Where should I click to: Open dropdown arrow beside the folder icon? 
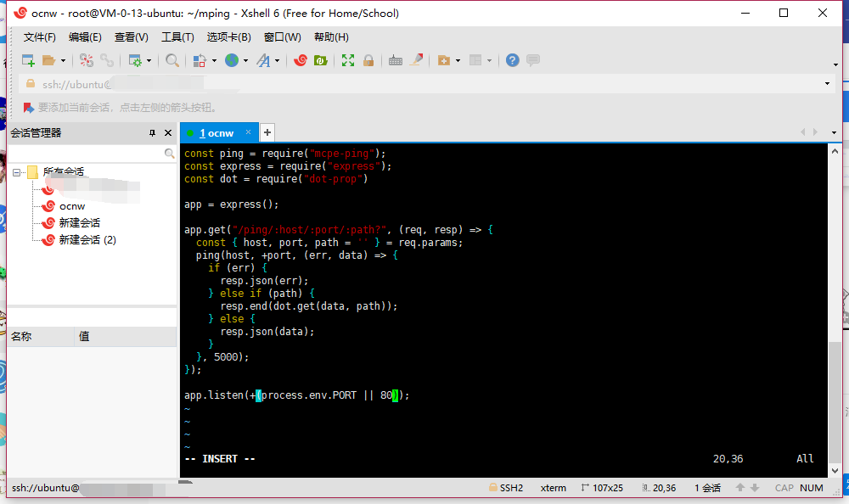(x=64, y=60)
